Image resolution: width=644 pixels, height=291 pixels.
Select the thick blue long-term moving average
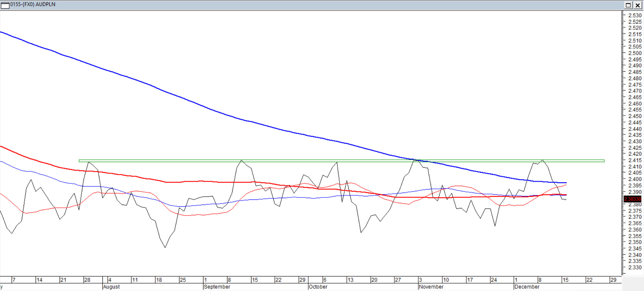pyautogui.click(x=206, y=107)
